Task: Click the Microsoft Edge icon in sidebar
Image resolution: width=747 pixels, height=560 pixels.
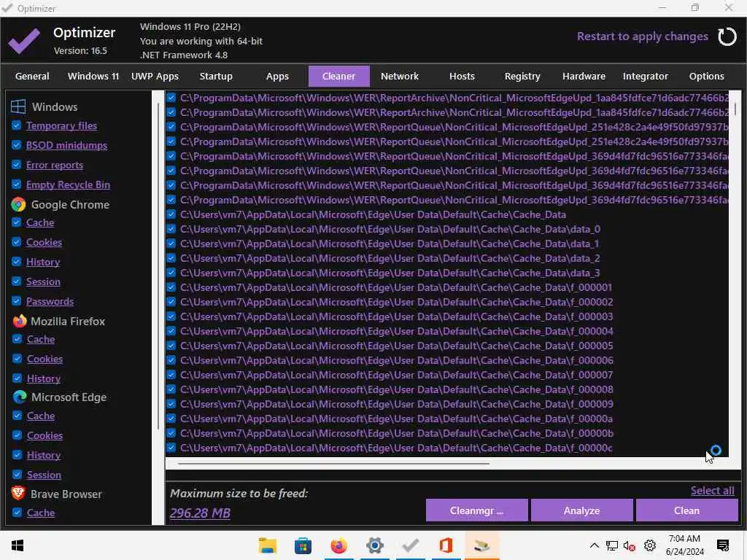Action: point(20,397)
